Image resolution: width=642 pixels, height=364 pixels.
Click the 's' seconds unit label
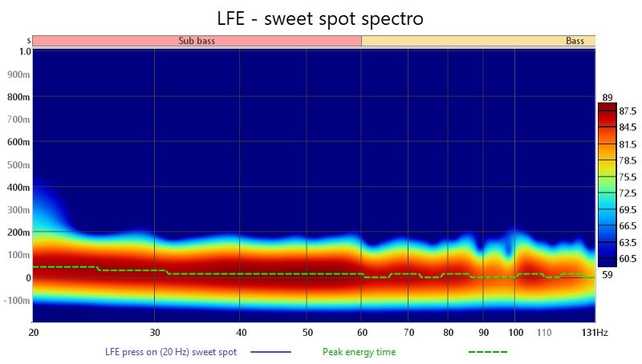coord(29,40)
